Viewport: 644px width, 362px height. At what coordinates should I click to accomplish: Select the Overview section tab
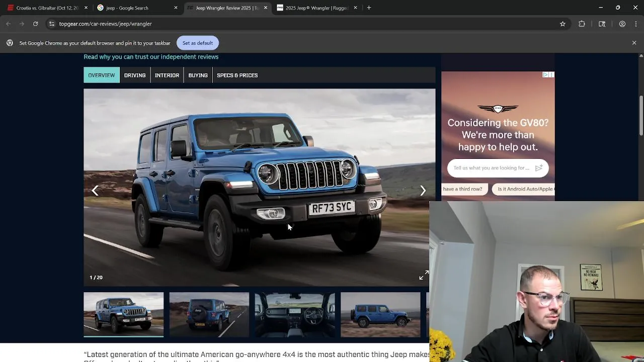[x=102, y=75]
